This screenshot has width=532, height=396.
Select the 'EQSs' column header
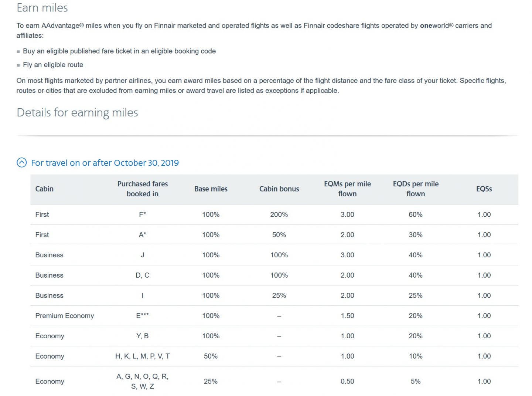tap(484, 189)
